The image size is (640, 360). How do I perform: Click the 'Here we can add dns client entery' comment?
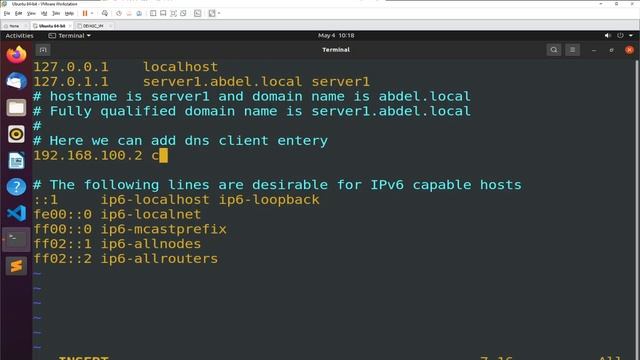point(180,141)
